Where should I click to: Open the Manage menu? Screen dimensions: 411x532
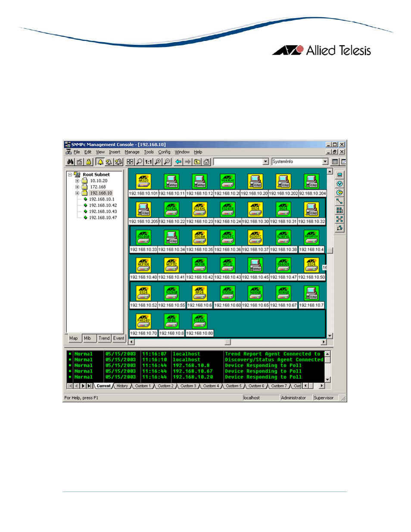[132, 152]
